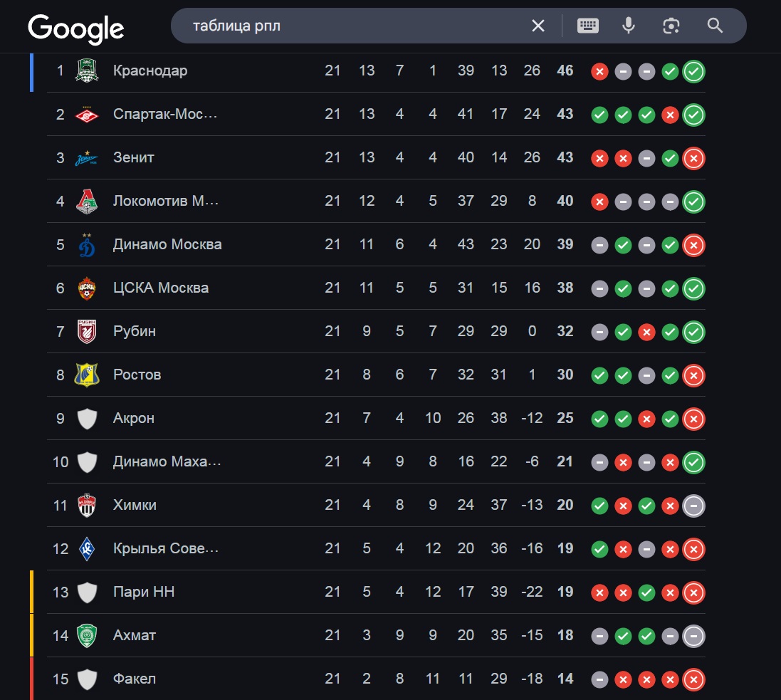Select Локомотив team name link
Screen dimensions: 781x700
click(x=165, y=201)
